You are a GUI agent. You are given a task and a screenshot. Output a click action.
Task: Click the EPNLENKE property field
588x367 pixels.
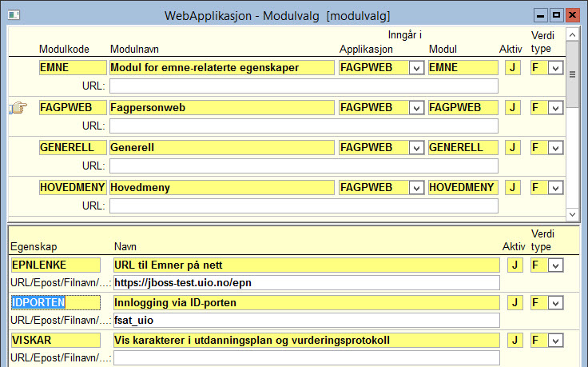55,265
